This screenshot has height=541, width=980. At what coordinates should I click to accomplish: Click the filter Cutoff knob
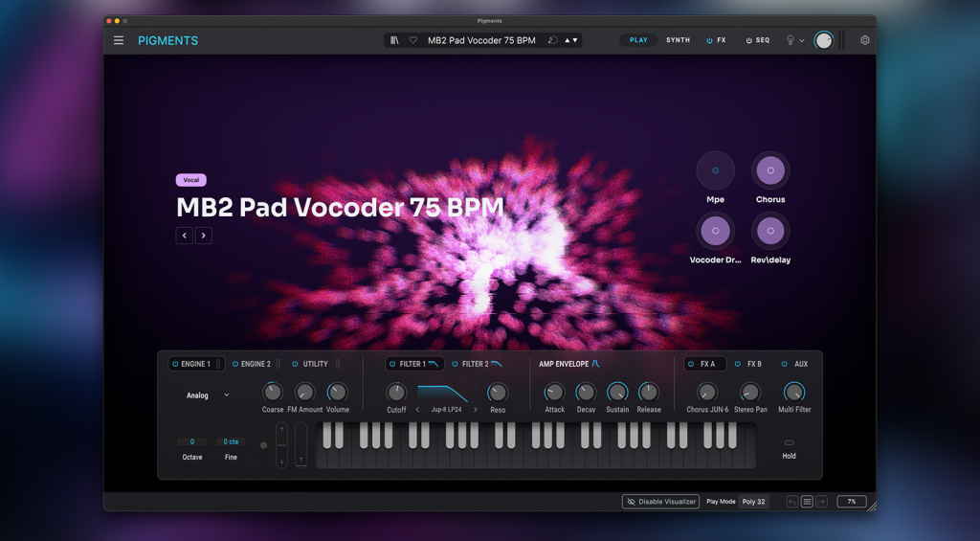pos(396,393)
